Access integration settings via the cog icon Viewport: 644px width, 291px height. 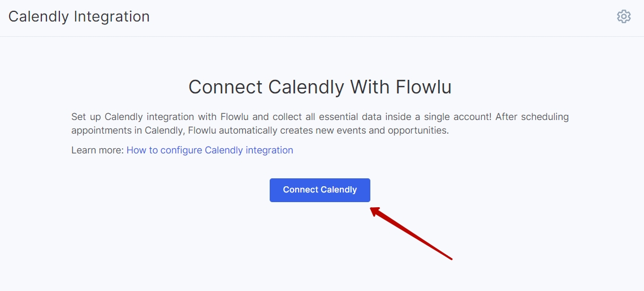click(x=624, y=16)
